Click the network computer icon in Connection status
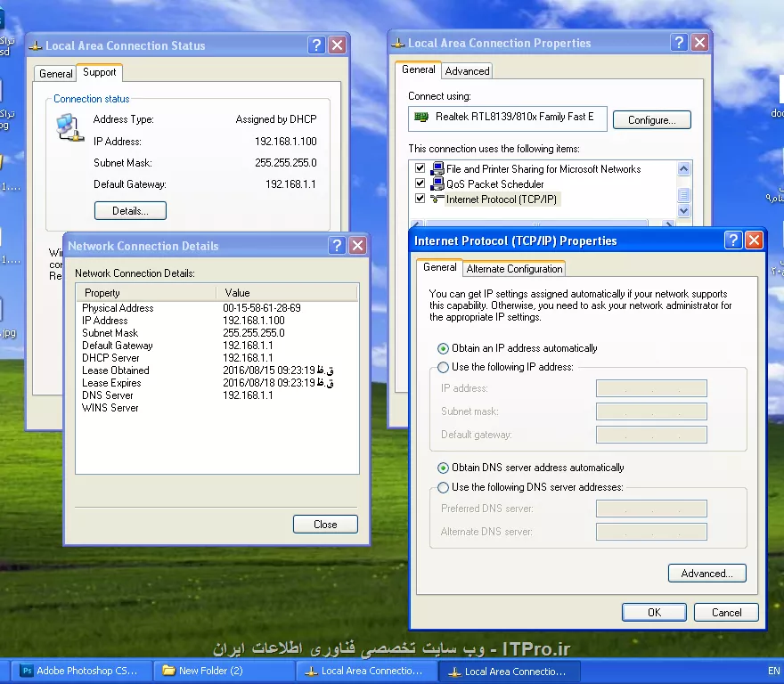 69,127
